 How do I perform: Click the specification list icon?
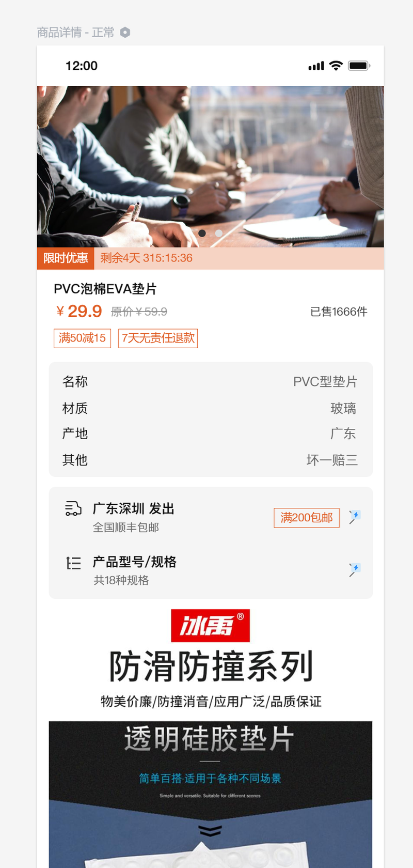pyautogui.click(x=73, y=563)
